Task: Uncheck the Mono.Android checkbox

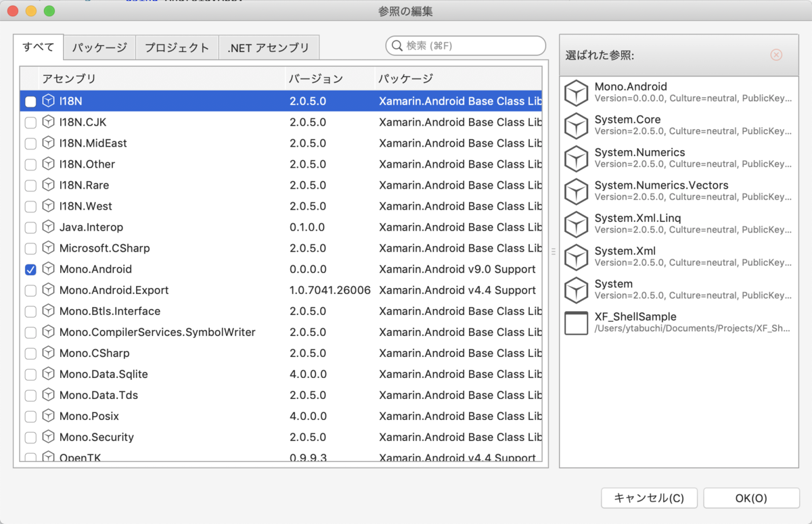Action: pyautogui.click(x=30, y=269)
